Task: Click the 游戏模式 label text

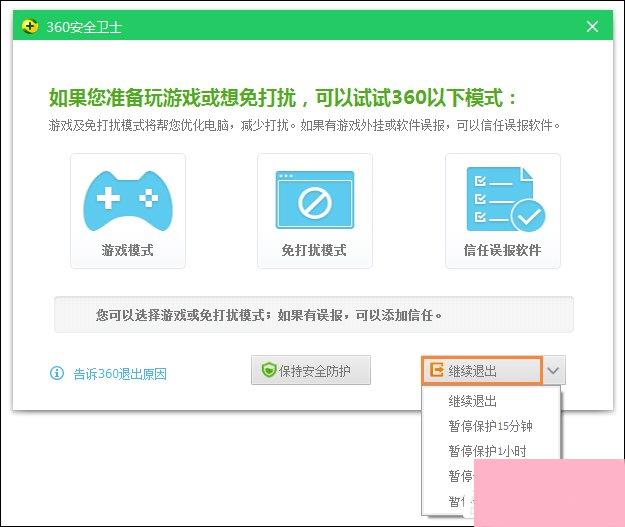Action: click(x=128, y=250)
